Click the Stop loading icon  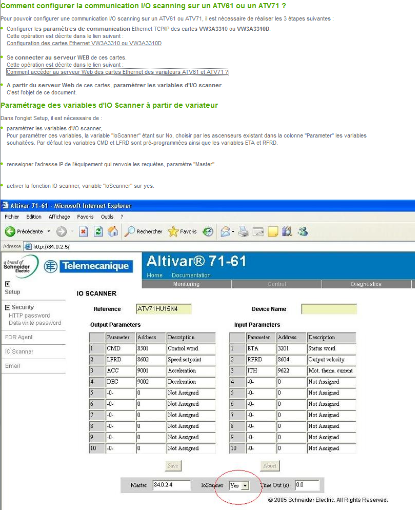(84, 231)
